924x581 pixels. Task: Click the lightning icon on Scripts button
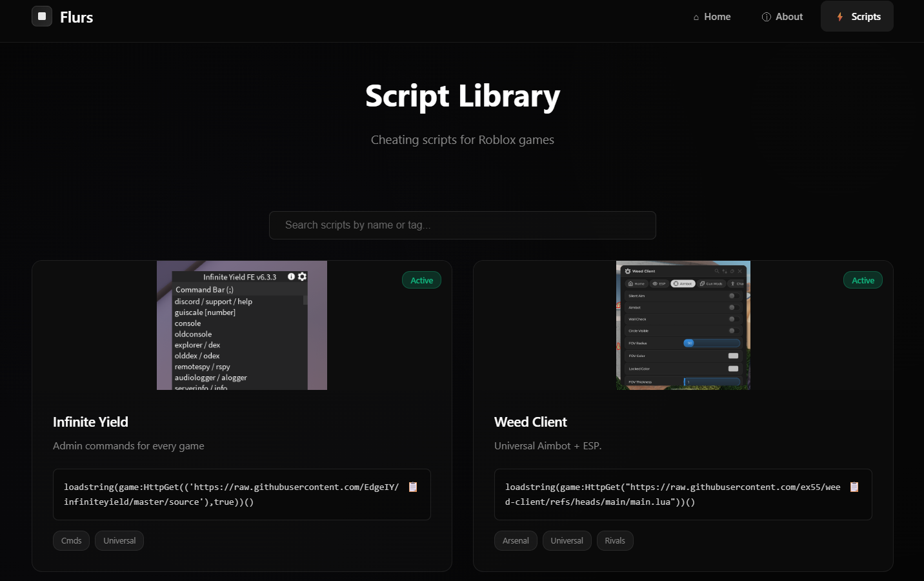point(840,17)
